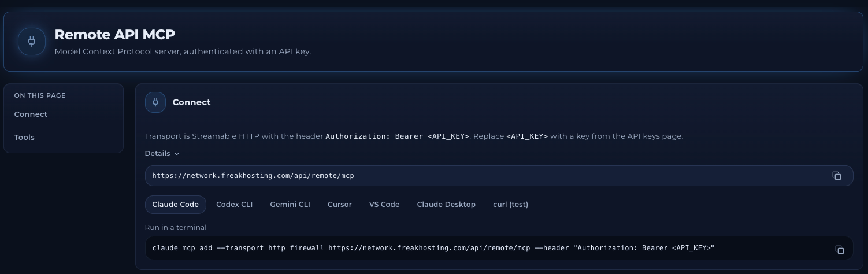Switch to the Codex CLI tab

click(234, 205)
